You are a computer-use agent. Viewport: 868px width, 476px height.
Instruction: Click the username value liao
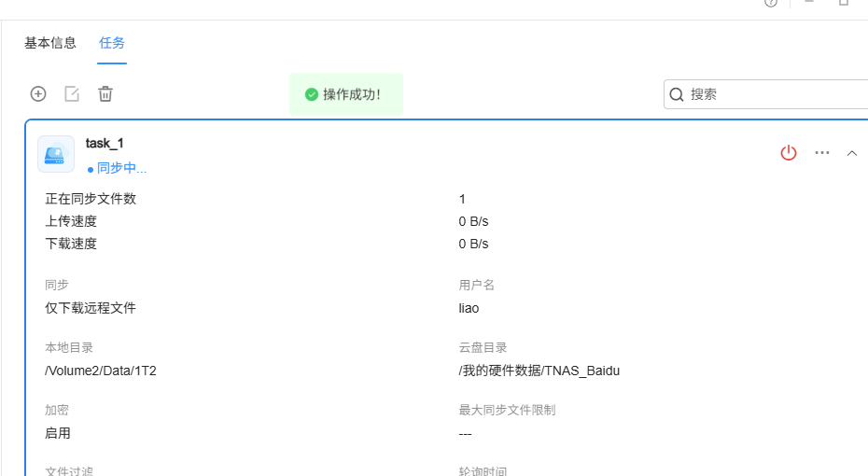coord(469,308)
